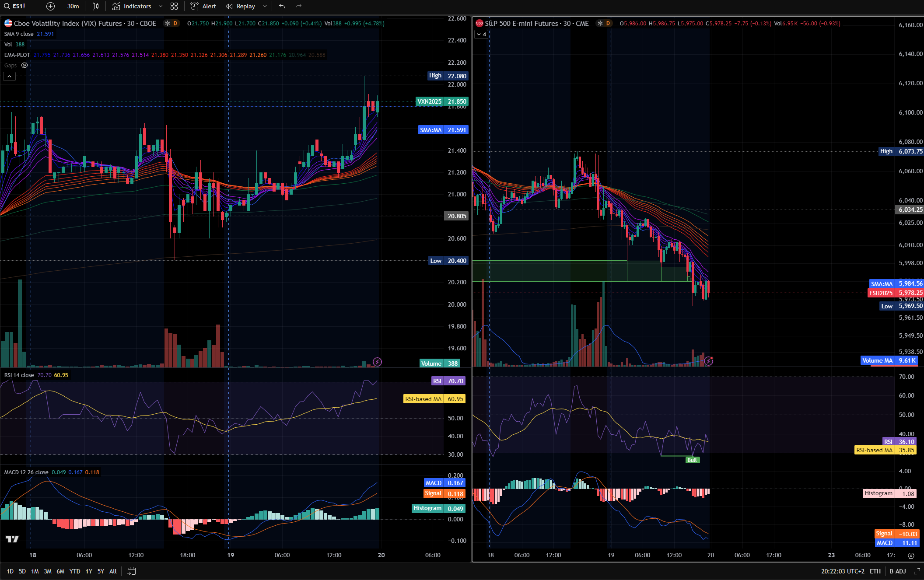Select the RSI 14 close legend on VIX chart
The height and width of the screenshot is (580, 924).
pyautogui.click(x=19, y=375)
